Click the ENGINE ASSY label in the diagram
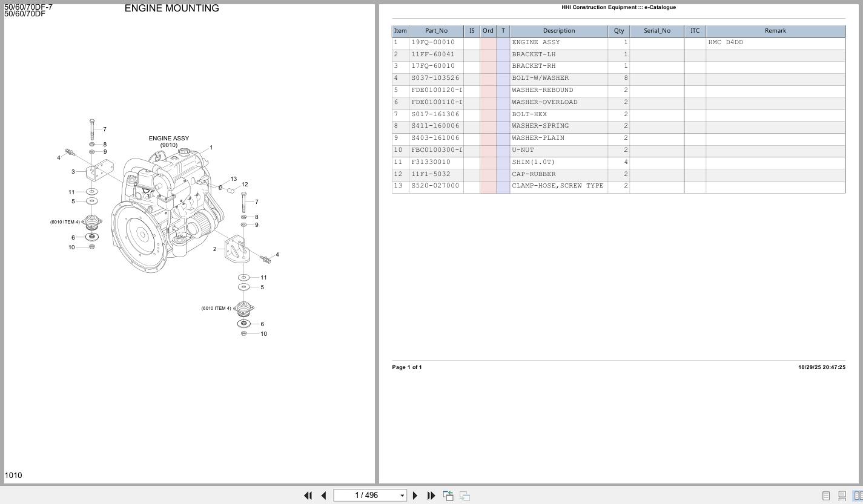Image resolution: width=863 pixels, height=504 pixels. click(x=169, y=138)
